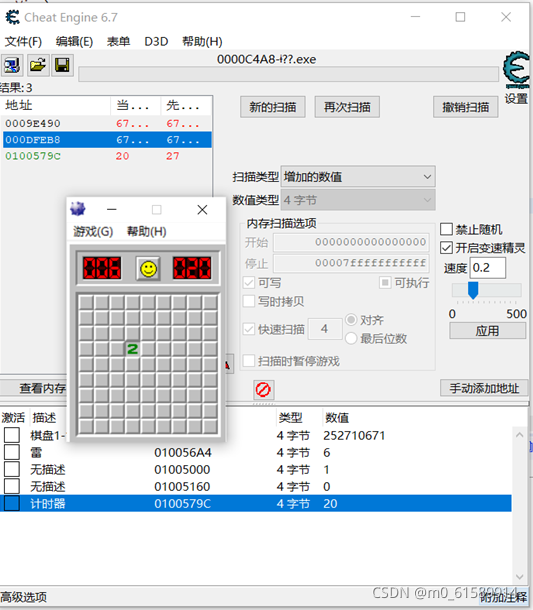
Task: Toggle the 禁止随机 checkbox
Action: [x=447, y=230]
